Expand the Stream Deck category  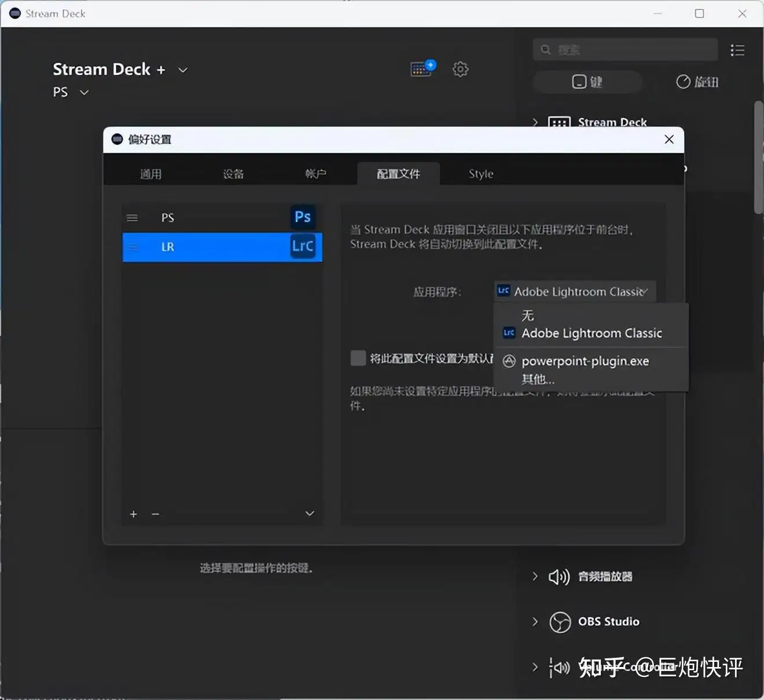pyautogui.click(x=535, y=122)
